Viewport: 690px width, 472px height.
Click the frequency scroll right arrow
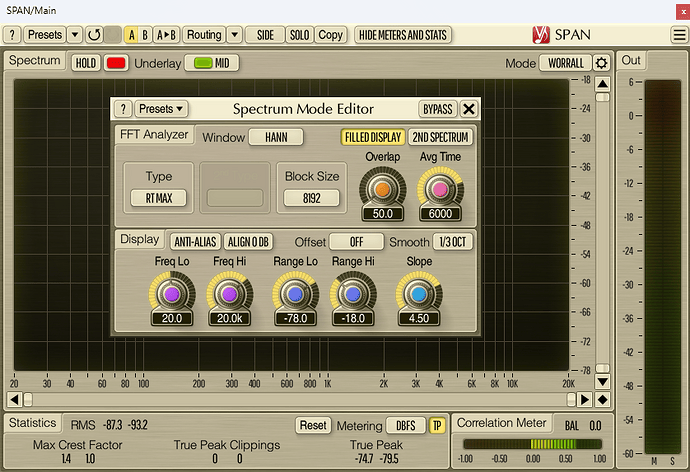[x=584, y=399]
